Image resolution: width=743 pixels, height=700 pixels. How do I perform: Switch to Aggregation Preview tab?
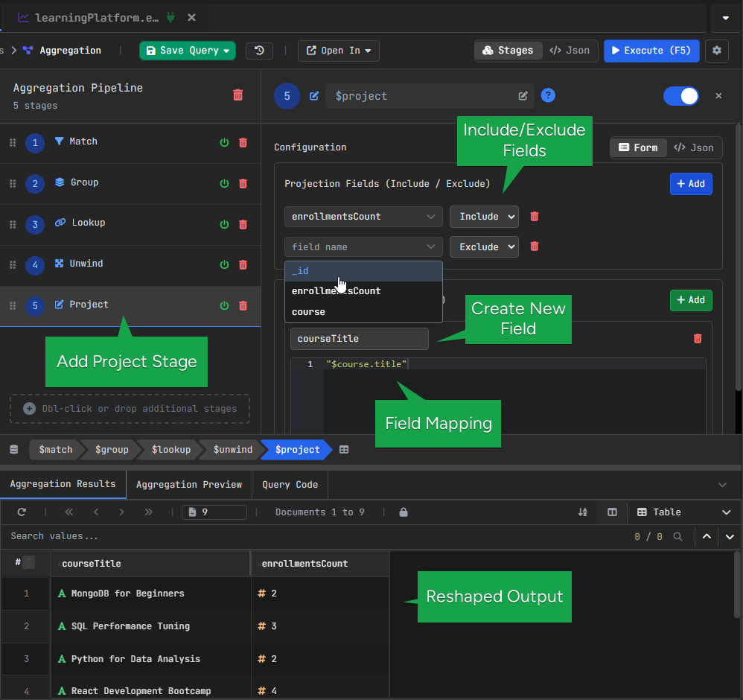[189, 484]
